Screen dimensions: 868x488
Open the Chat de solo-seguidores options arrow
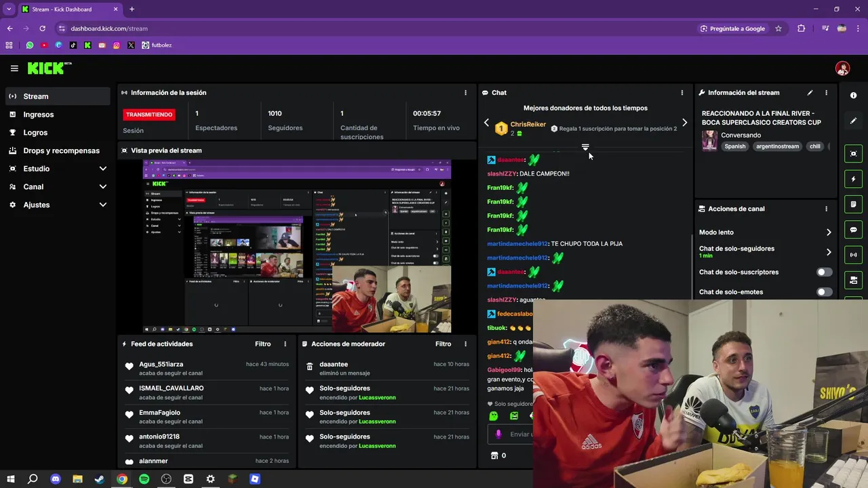point(829,252)
